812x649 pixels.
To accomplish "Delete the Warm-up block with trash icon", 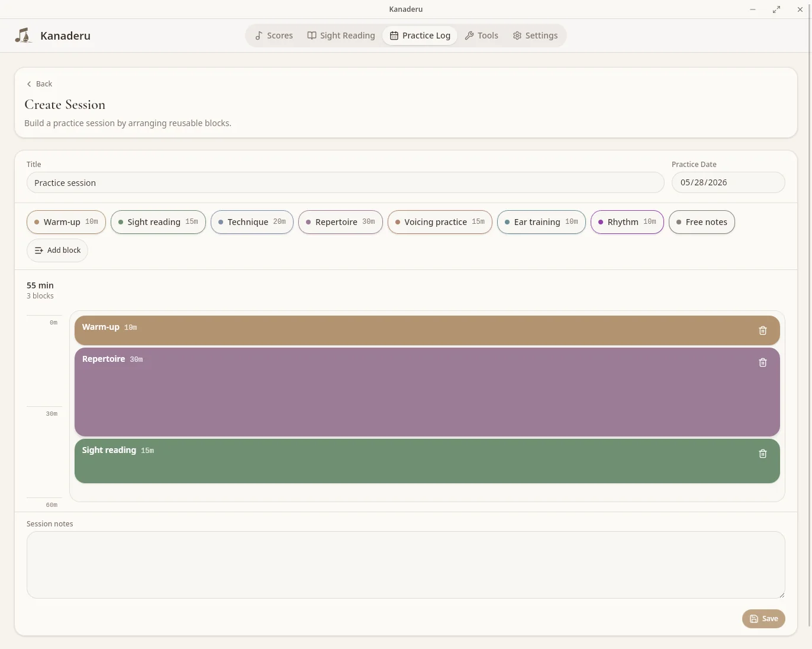I will pos(763,330).
